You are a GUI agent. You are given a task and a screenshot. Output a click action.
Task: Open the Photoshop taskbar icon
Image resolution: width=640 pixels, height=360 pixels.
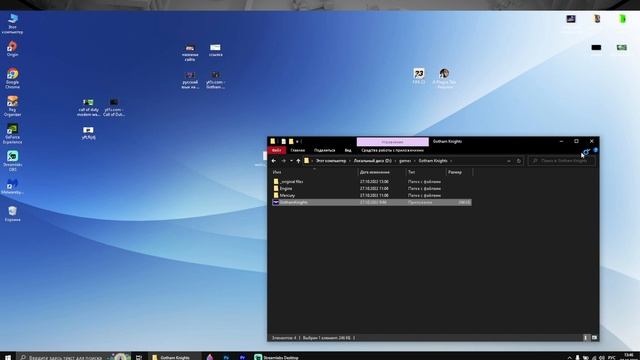click(226, 357)
